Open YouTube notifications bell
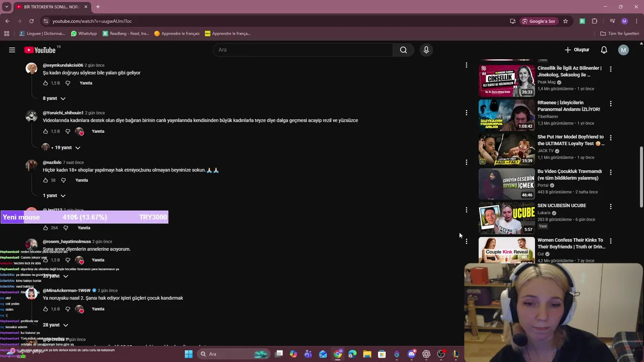 [604, 50]
